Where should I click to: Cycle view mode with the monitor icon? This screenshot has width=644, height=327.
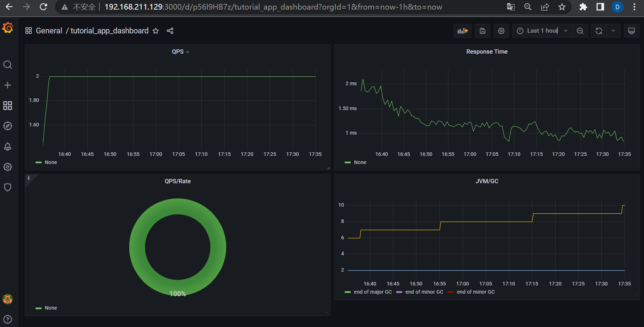coord(632,31)
